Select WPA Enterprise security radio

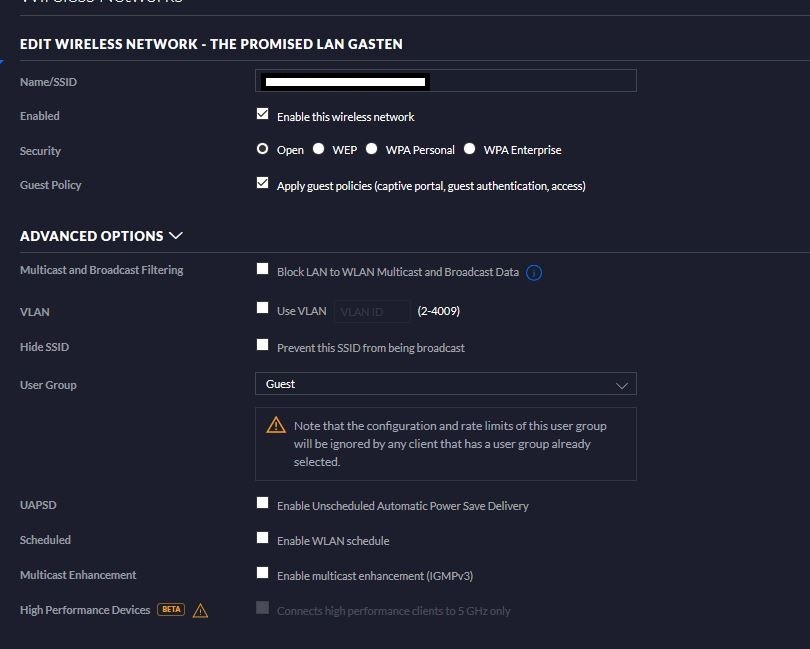click(469, 149)
